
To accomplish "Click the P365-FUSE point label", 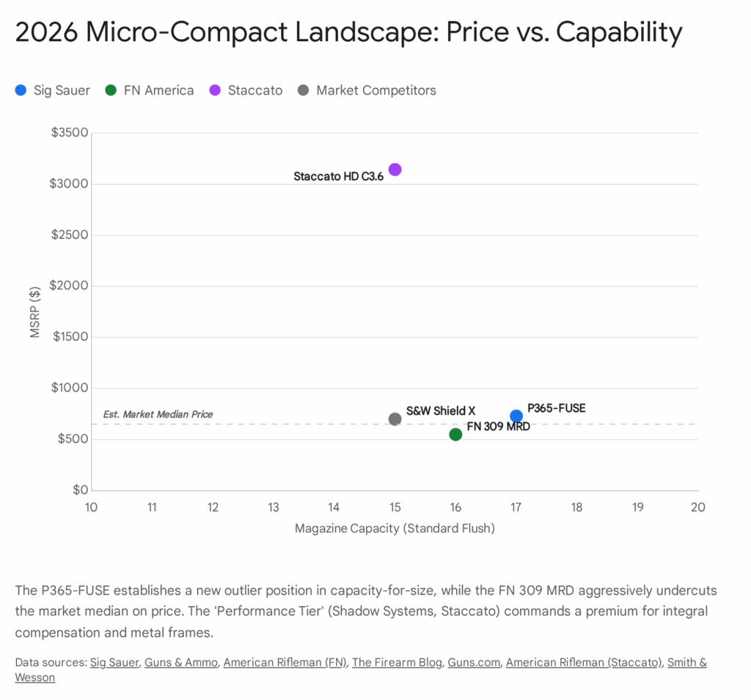I will (x=556, y=408).
